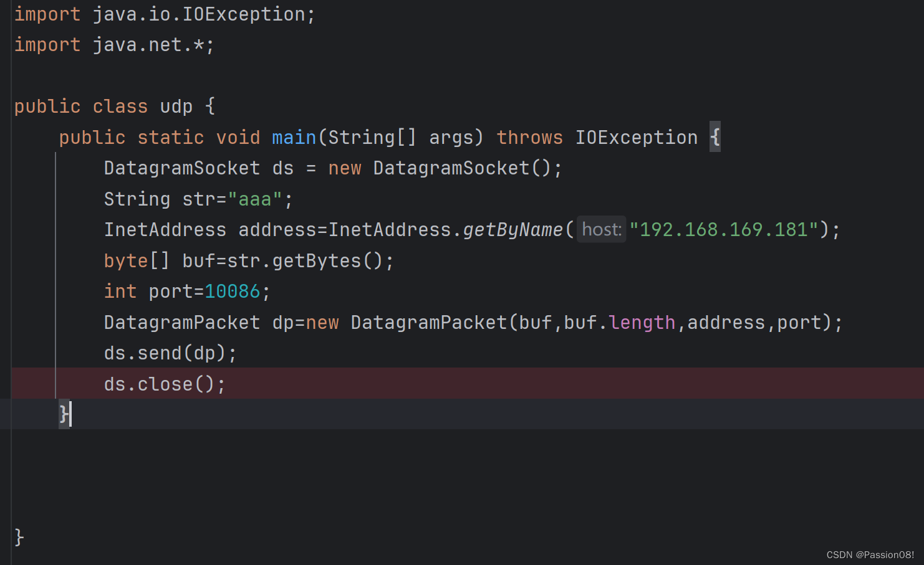Click the highlighted opening brace after IOException
The image size is (924, 565).
coord(715,137)
